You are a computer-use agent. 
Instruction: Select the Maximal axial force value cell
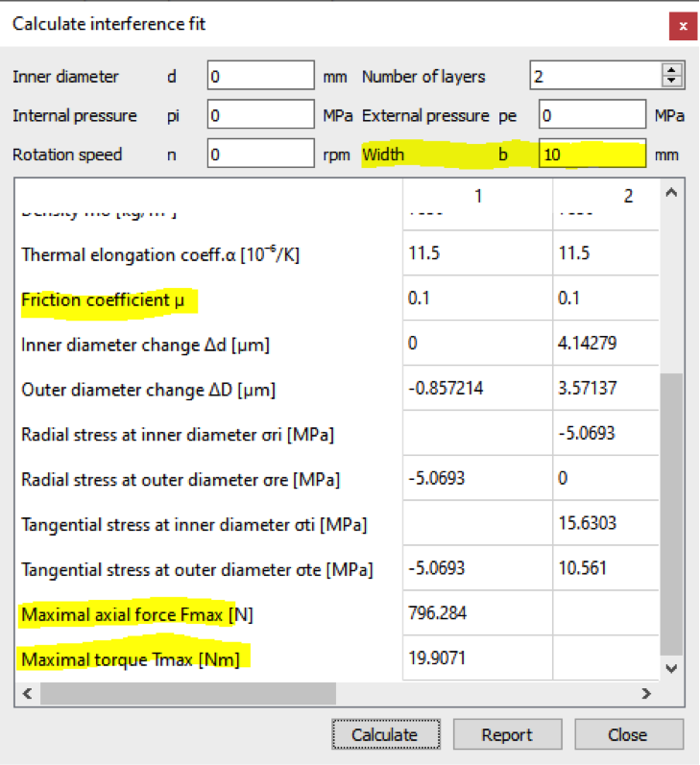(476, 613)
